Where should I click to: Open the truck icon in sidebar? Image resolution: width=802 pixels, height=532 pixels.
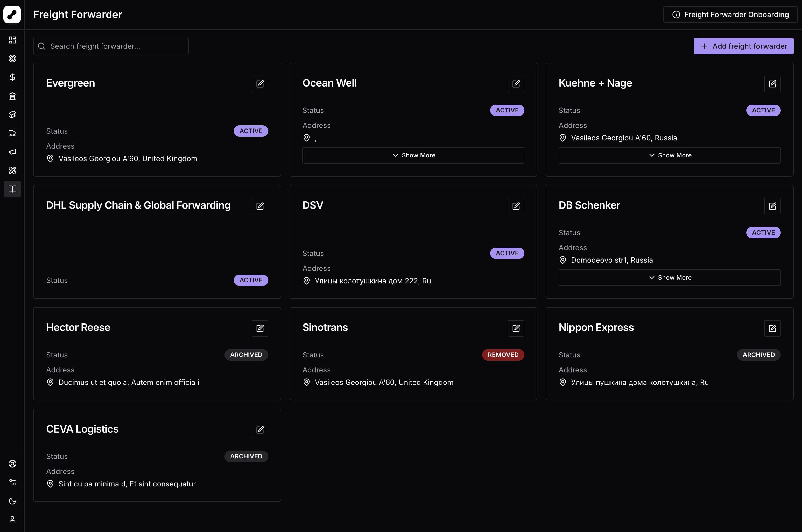click(12, 133)
